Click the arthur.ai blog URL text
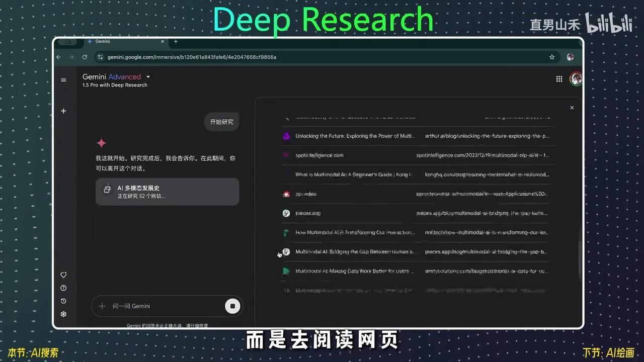The width and height of the screenshot is (644, 362). [x=487, y=136]
